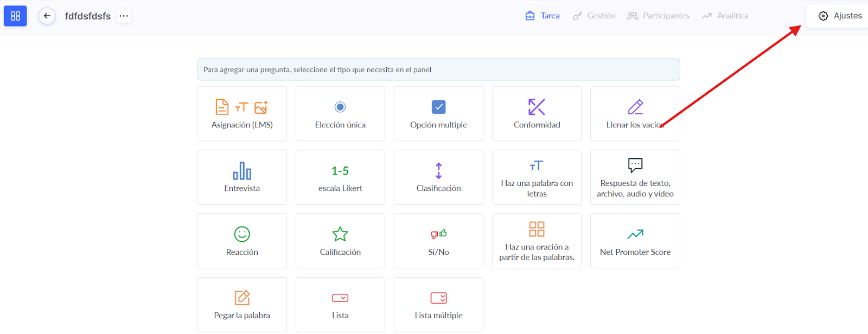This screenshot has width=868, height=334.
Task: Switch to the Tarea tab
Action: (542, 16)
